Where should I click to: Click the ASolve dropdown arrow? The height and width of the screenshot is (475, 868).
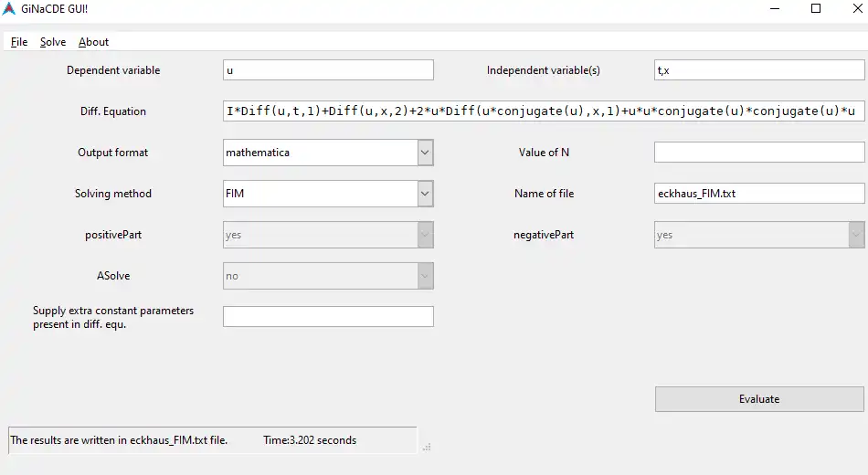(x=425, y=276)
